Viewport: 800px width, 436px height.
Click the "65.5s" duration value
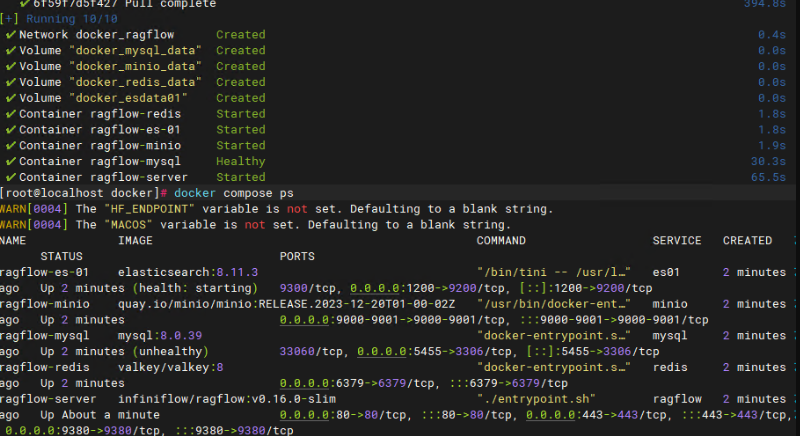[x=768, y=177]
